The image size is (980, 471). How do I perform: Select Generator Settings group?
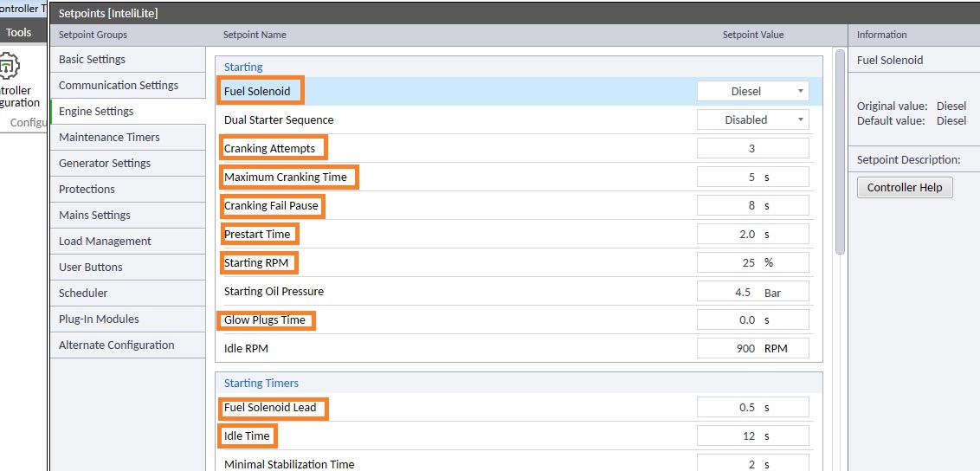tap(105, 163)
